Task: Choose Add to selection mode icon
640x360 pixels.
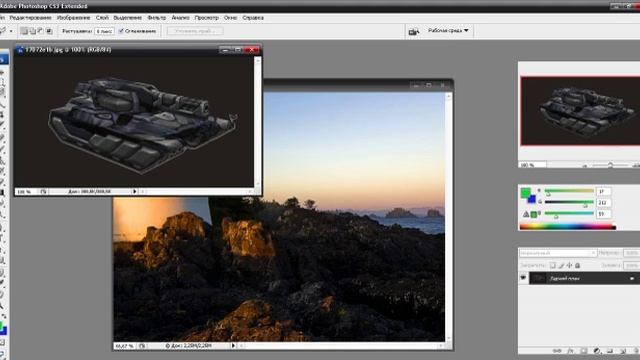Action: [33, 31]
